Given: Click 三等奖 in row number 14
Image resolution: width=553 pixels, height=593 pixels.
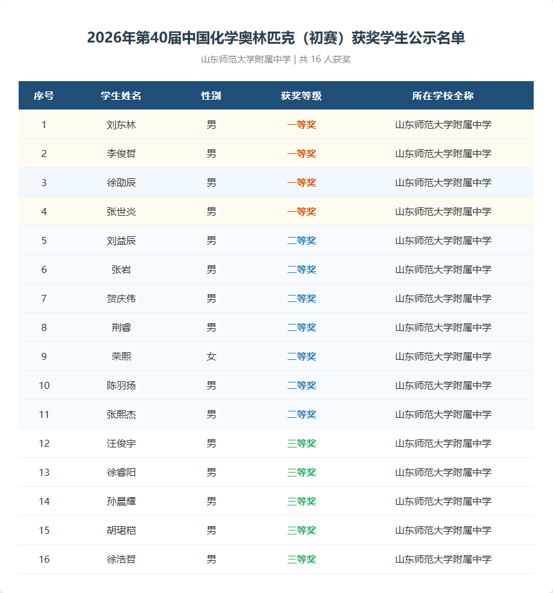Looking at the screenshot, I should coord(301,501).
